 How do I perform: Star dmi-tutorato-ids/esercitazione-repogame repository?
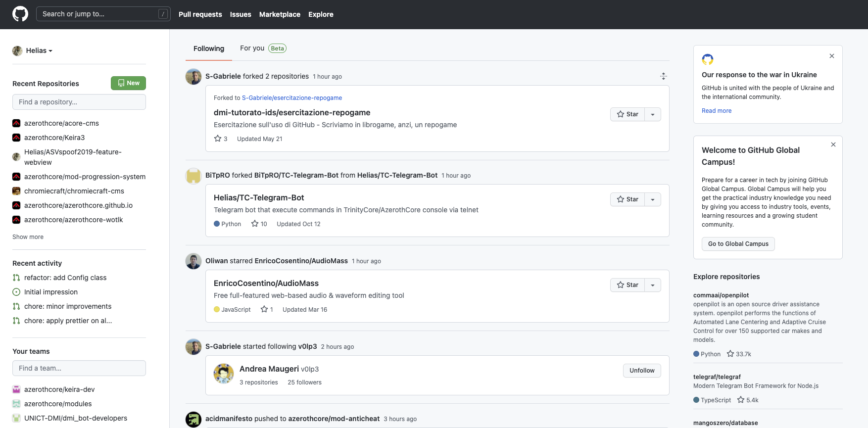click(627, 114)
